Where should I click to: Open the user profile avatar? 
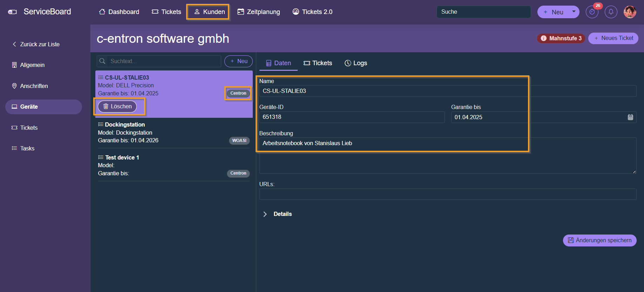click(630, 12)
